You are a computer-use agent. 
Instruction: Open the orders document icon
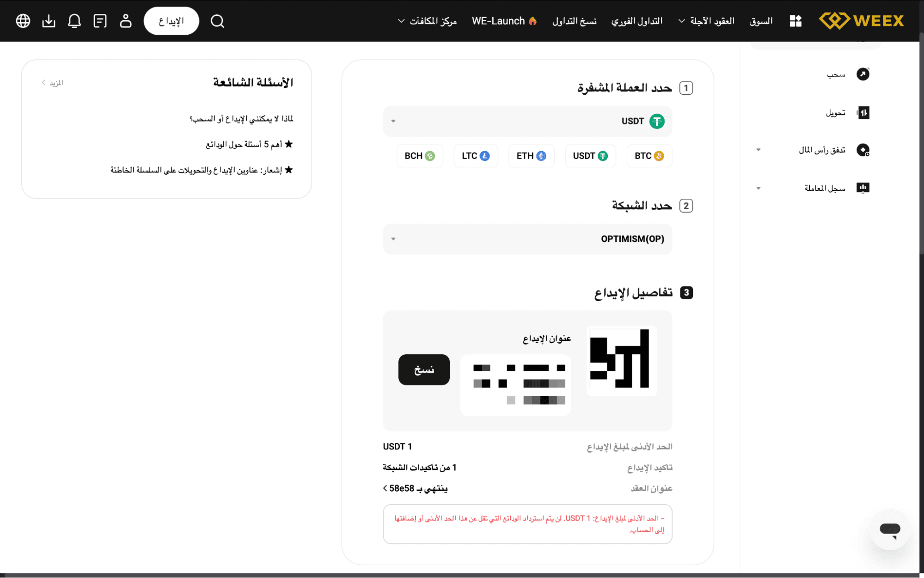[100, 21]
